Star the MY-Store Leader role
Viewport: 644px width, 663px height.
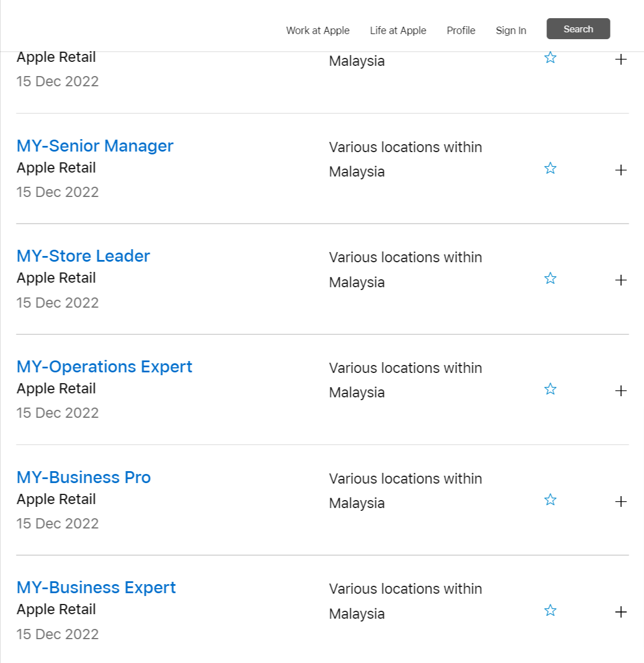(x=550, y=279)
